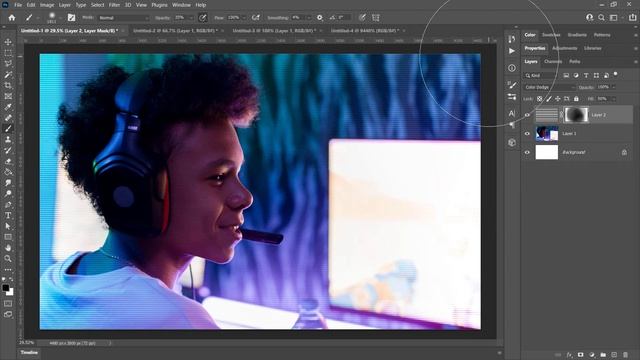The height and width of the screenshot is (360, 640).
Task: Open Edit Toolbar three-dots button
Action: 8,270
